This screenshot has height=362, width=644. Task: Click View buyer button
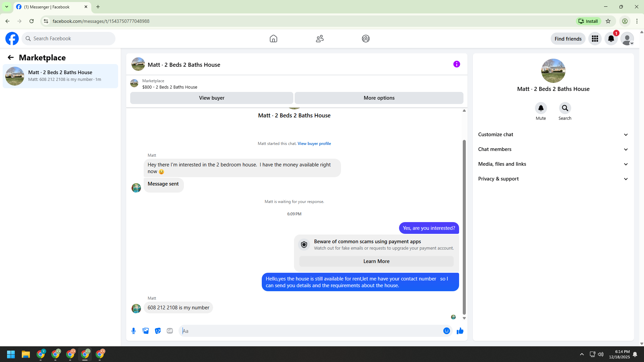[x=212, y=98]
